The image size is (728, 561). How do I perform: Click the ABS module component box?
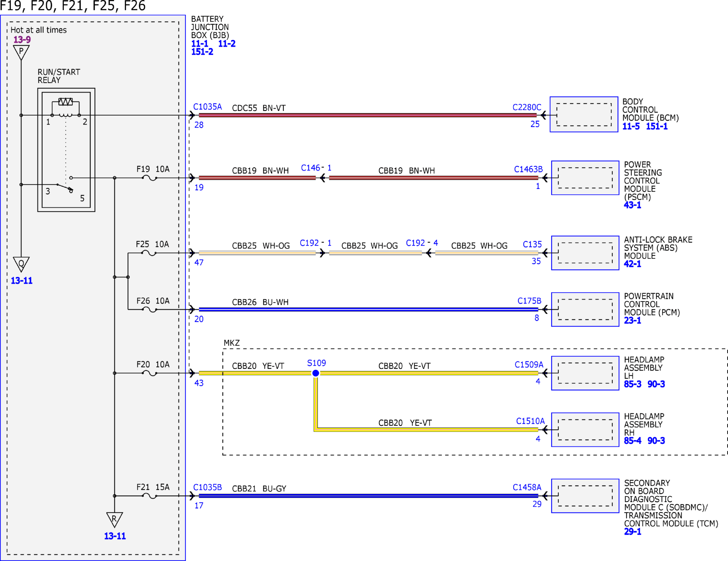[585, 253]
